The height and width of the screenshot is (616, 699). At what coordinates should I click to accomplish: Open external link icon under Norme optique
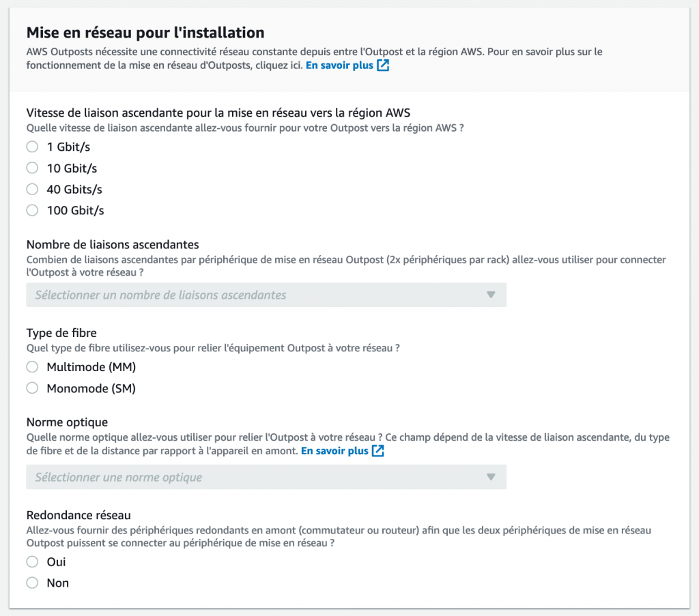coord(378,451)
